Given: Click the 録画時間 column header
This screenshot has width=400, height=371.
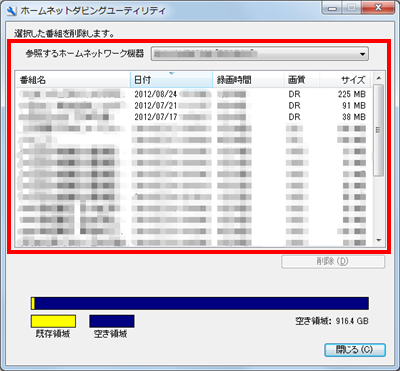Looking at the screenshot, I should pyautogui.click(x=248, y=80).
